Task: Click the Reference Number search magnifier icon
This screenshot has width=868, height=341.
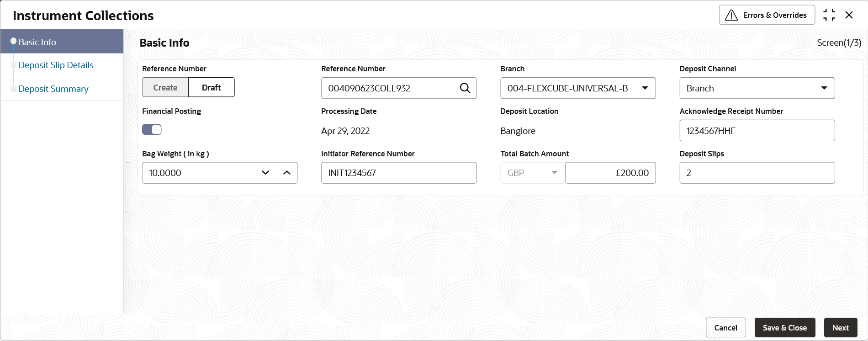Action: click(465, 88)
